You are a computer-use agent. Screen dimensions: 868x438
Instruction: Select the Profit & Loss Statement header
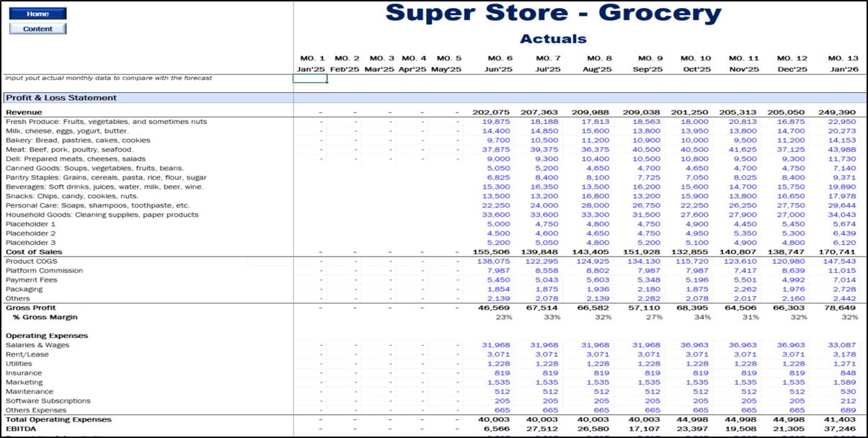[x=61, y=98]
